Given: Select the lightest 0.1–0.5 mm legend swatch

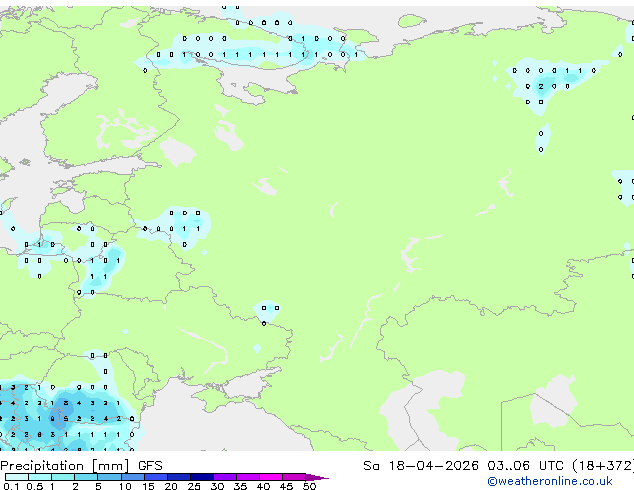Looking at the screenshot, I should point(17,477).
